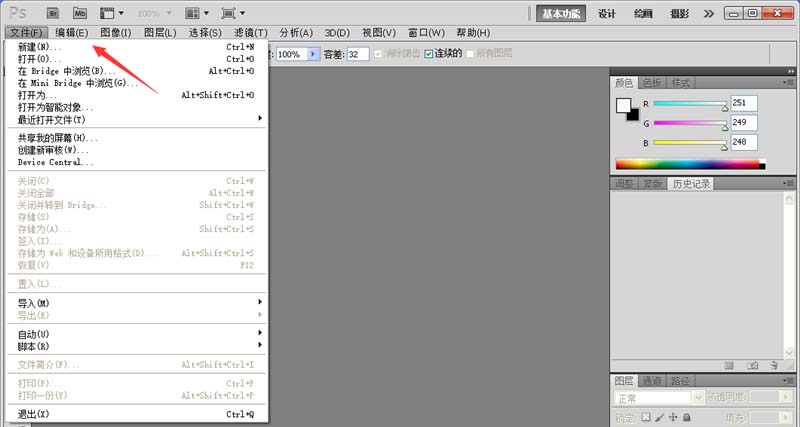Screen dimensions: 800x427
Task: Click the foreground color swatch
Action: (x=622, y=105)
